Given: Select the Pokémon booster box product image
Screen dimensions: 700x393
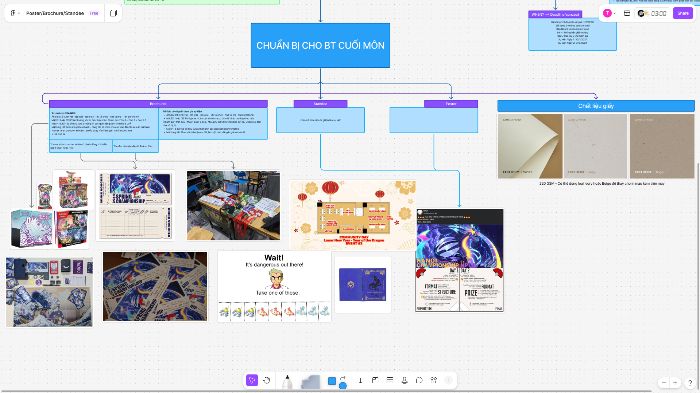Looking at the screenshot, I should pyautogui.click(x=74, y=190).
